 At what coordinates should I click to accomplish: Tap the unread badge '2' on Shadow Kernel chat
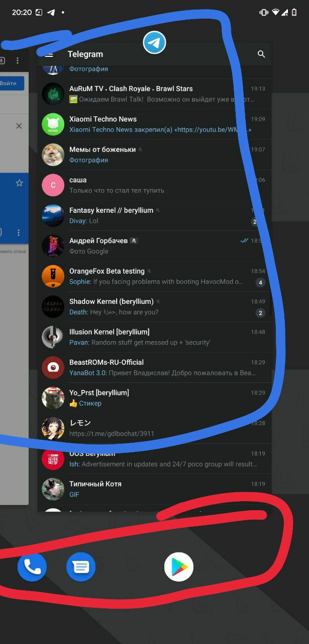point(260,313)
